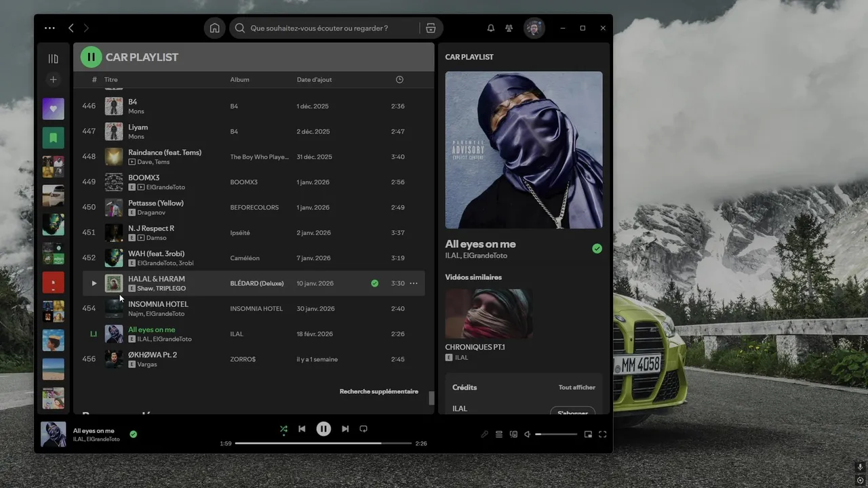
Task: Click the 'Recherche supplémentaire' link
Action: pyautogui.click(x=379, y=391)
